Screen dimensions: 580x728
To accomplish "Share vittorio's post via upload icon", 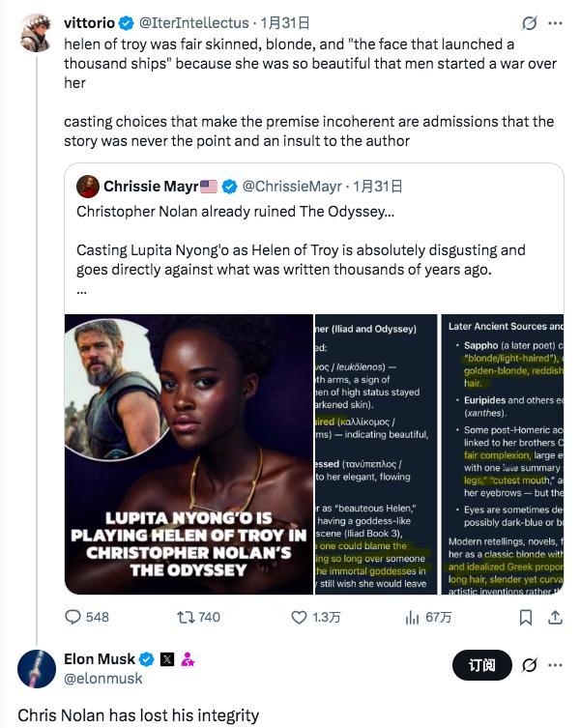I will (555, 617).
